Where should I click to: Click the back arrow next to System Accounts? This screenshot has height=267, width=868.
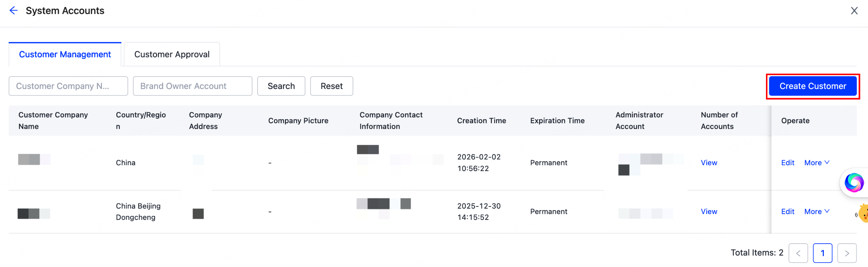coord(13,10)
